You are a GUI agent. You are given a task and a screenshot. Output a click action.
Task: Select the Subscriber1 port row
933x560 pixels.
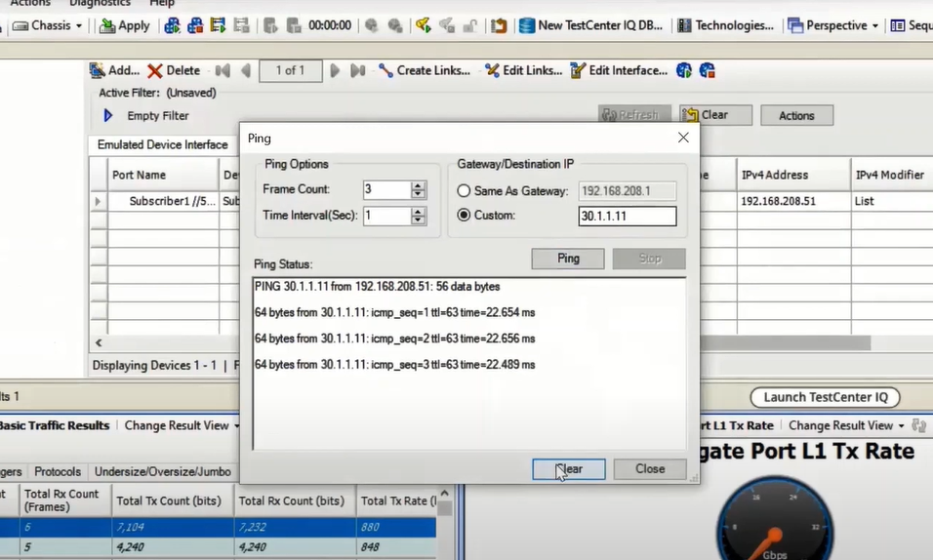173,201
